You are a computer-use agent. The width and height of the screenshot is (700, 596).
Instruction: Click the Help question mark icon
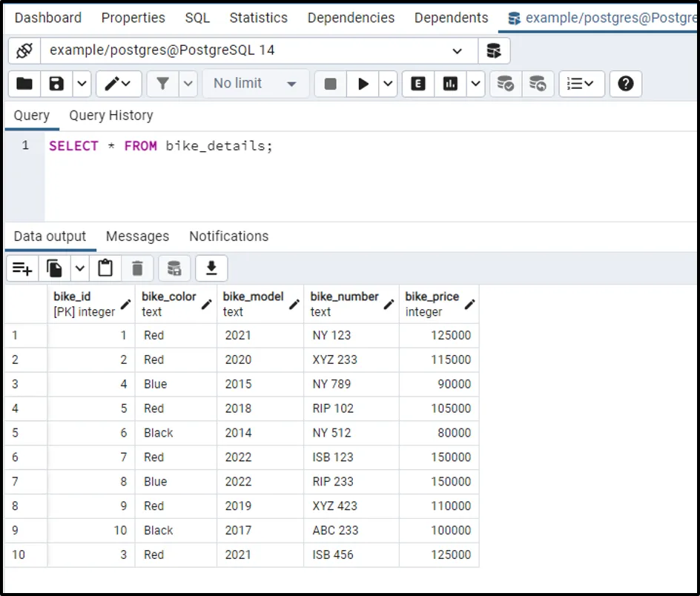(625, 84)
